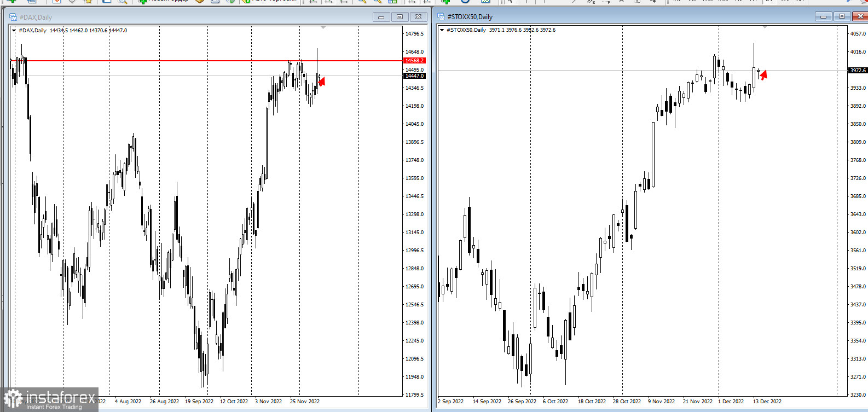Viewport: 868px width, 412px height.
Task: Click the 25 Nov 2022 date label
Action: (x=305, y=402)
